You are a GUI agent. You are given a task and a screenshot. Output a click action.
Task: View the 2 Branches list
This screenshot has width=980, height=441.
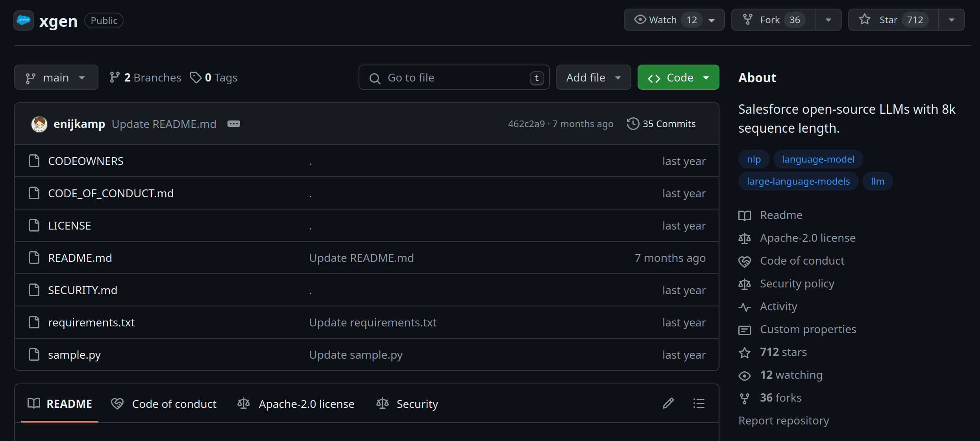[x=145, y=78]
